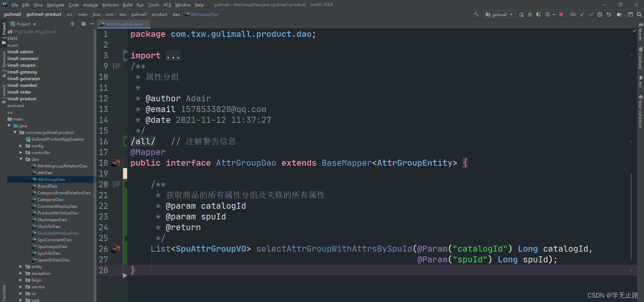The image size is (644, 302).
Task: Click the green Run rerun icon
Action: coord(521,14)
